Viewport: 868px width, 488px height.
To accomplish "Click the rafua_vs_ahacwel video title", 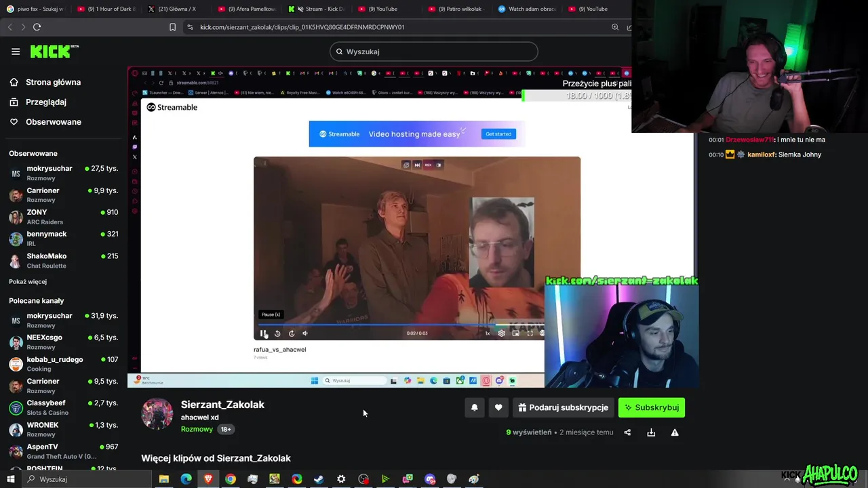I will pos(280,350).
